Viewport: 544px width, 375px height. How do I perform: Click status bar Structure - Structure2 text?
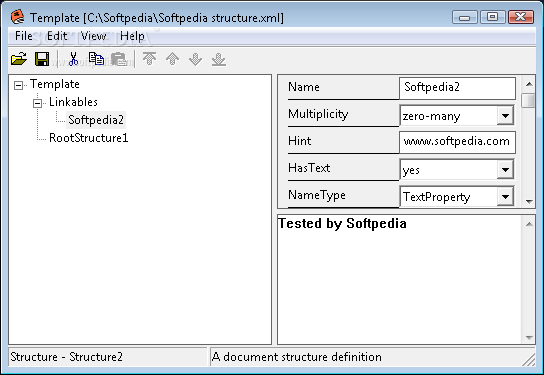point(67,357)
